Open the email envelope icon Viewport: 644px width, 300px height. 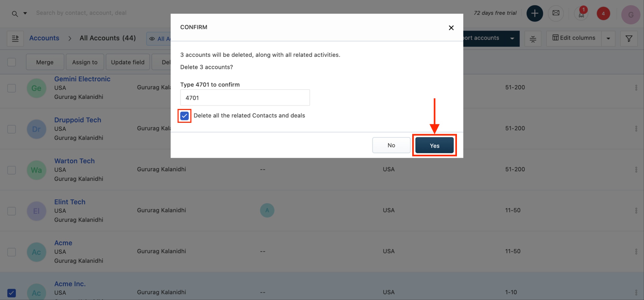(x=556, y=13)
